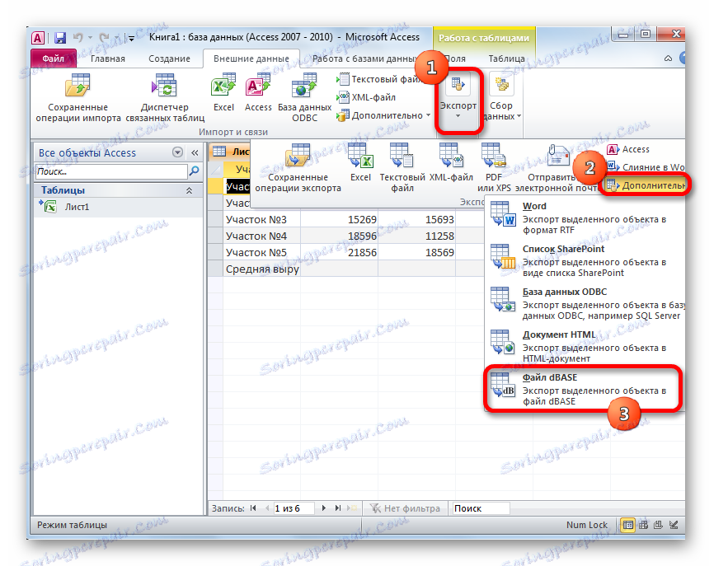Click the Undo icon in title bar
The image size is (728, 566).
pyautogui.click(x=78, y=38)
